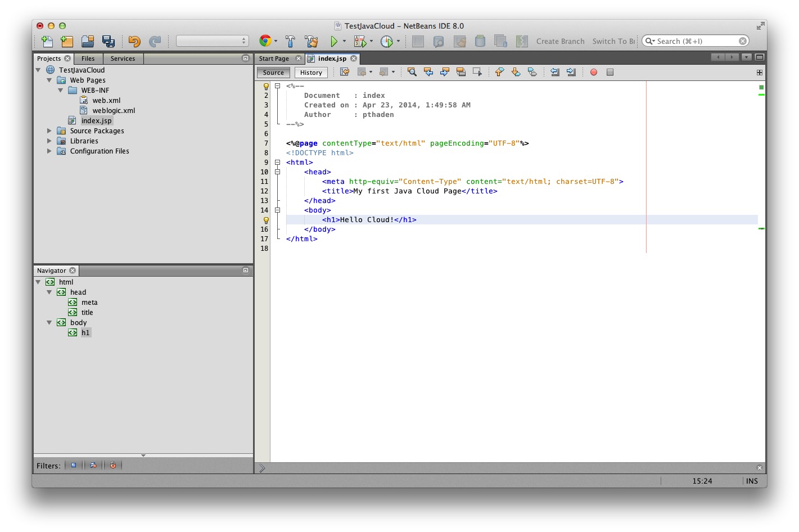Toggle the History view button
Screen dimensions: 799x532
pyautogui.click(x=311, y=73)
